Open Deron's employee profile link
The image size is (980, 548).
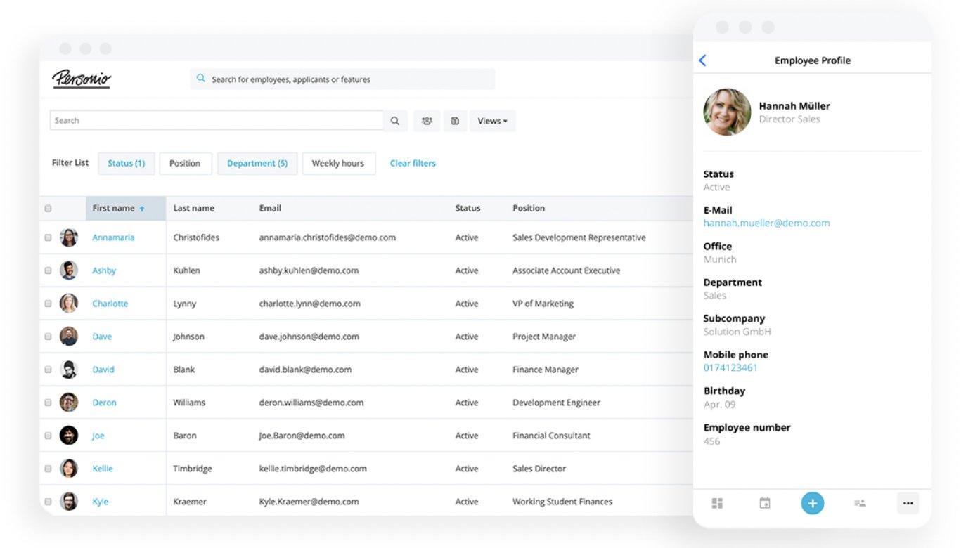[104, 403]
